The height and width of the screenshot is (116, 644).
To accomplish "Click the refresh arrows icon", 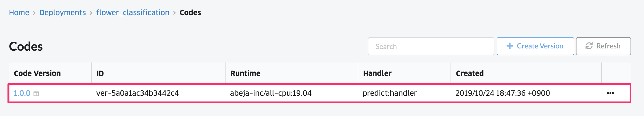I will [x=589, y=46].
